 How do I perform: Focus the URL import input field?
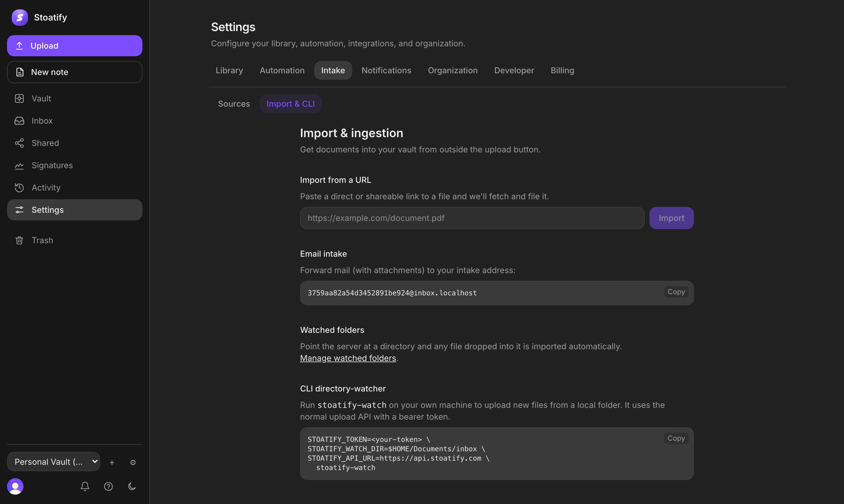pyautogui.click(x=472, y=218)
